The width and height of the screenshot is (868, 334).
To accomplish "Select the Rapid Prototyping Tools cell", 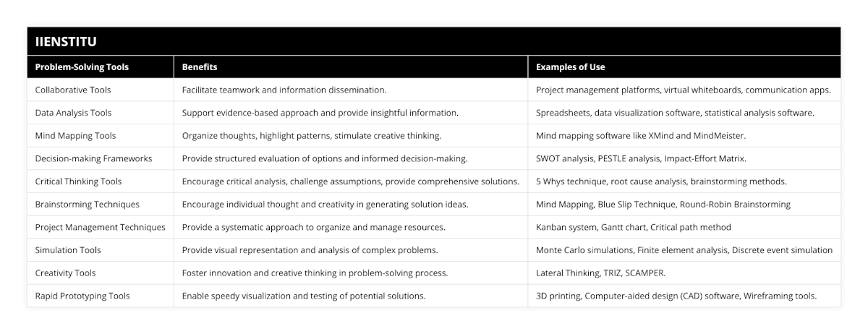I will click(82, 296).
